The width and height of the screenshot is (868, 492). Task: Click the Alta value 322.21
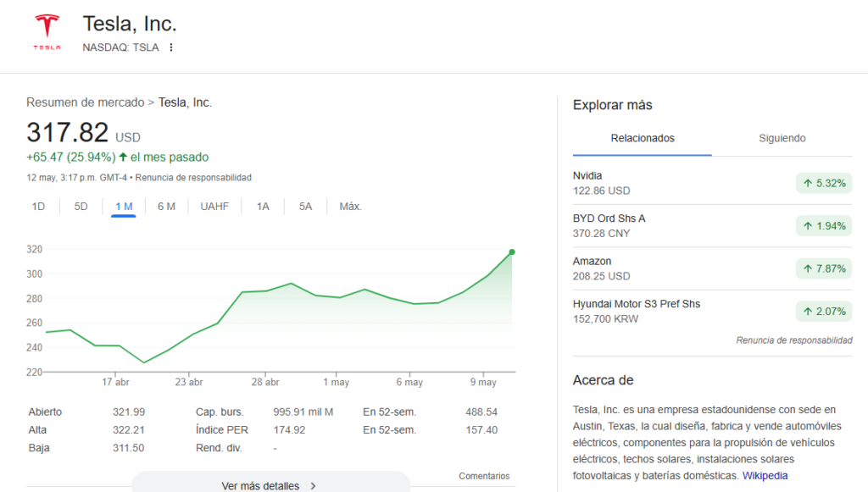pyautogui.click(x=129, y=430)
